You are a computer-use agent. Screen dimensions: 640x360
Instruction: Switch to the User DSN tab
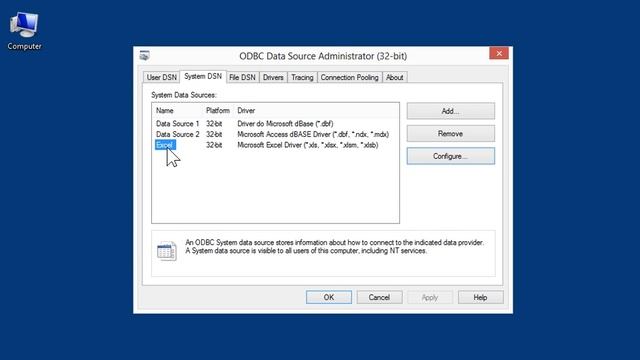click(x=162, y=78)
